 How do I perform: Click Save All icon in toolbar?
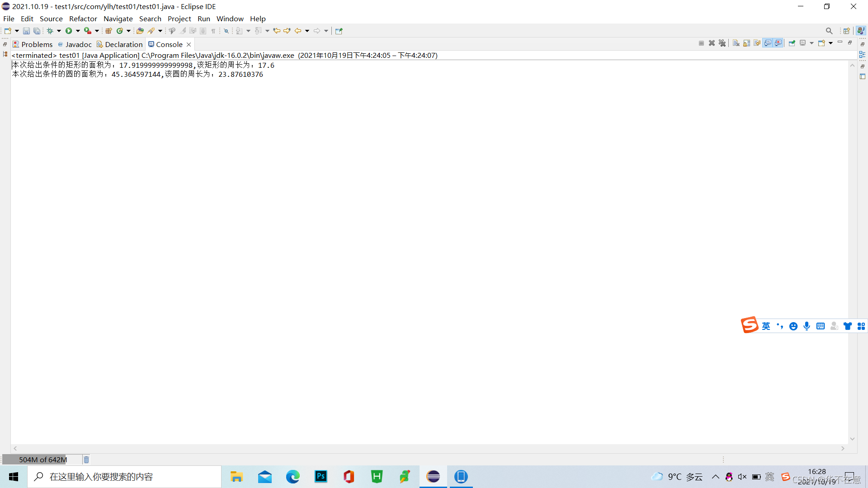pyautogui.click(x=37, y=31)
